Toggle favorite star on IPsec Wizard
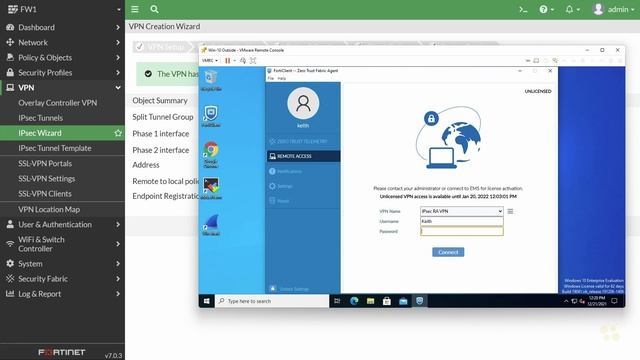The height and width of the screenshot is (360, 640). pyautogui.click(x=118, y=133)
